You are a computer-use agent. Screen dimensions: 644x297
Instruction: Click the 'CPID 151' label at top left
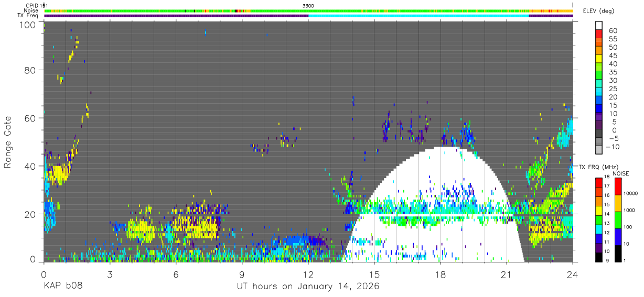point(36,5)
